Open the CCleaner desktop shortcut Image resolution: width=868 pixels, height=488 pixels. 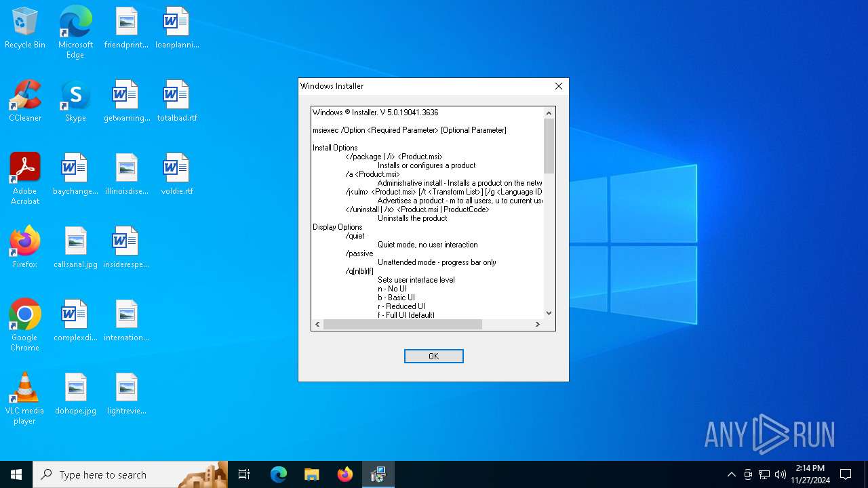pos(25,102)
